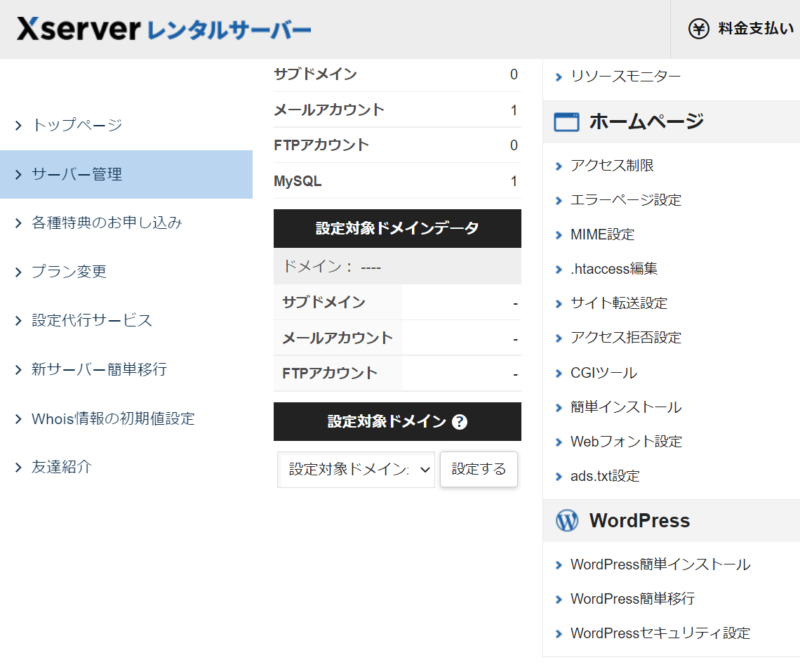Click the blue arrow before CGIツール
800x667 pixels.
pyautogui.click(x=559, y=374)
